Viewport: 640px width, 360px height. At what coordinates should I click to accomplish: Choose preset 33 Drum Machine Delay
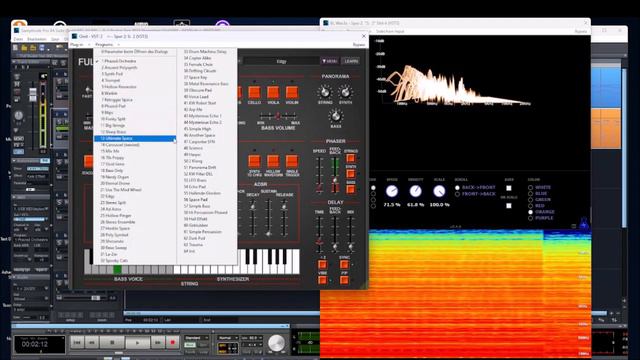(207, 51)
